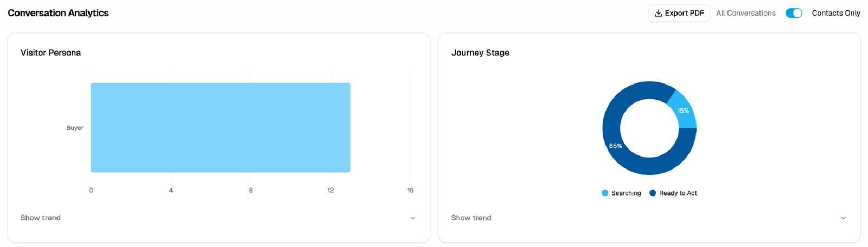Image resolution: width=868 pixels, height=247 pixels.
Task: Click the Searching legend label
Action: click(626, 193)
